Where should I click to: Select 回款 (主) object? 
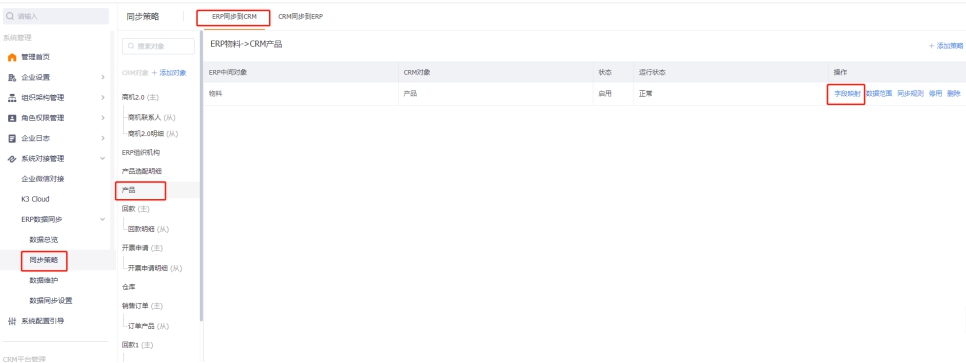[x=136, y=210]
